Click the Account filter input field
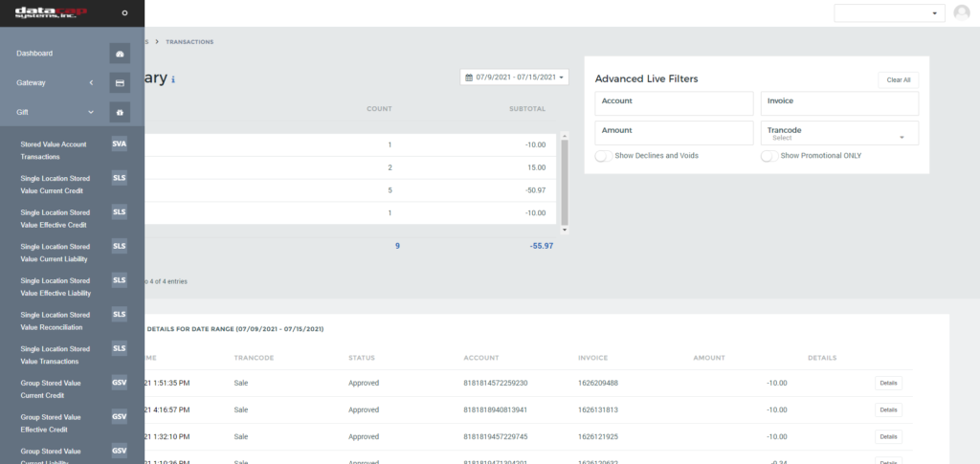 coord(674,103)
